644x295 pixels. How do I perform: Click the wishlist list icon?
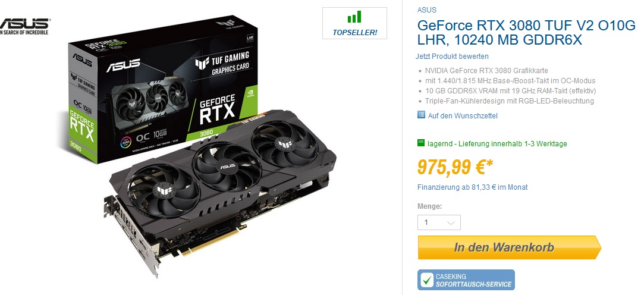pyautogui.click(x=421, y=115)
